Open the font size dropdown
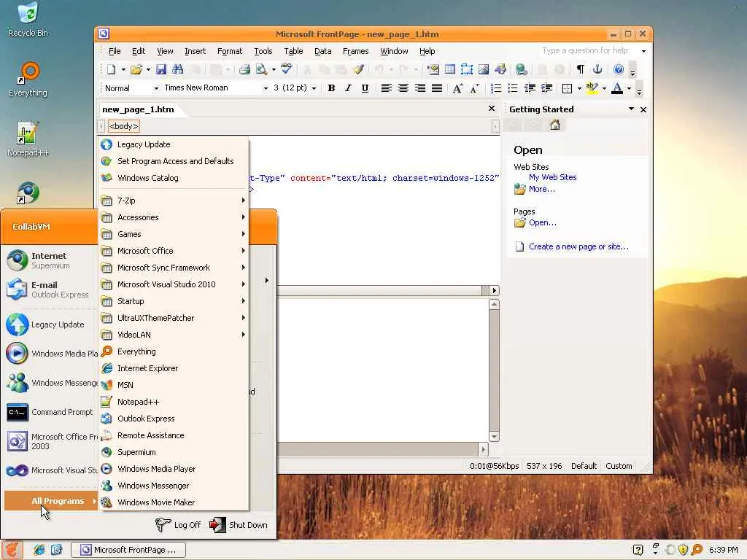Viewport: 747px width, 560px height. click(314, 88)
